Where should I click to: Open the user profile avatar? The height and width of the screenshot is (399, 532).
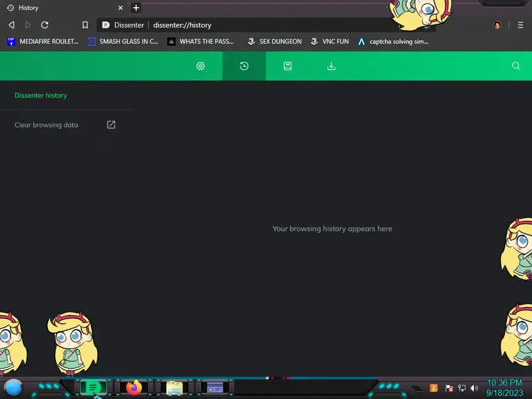(x=497, y=25)
